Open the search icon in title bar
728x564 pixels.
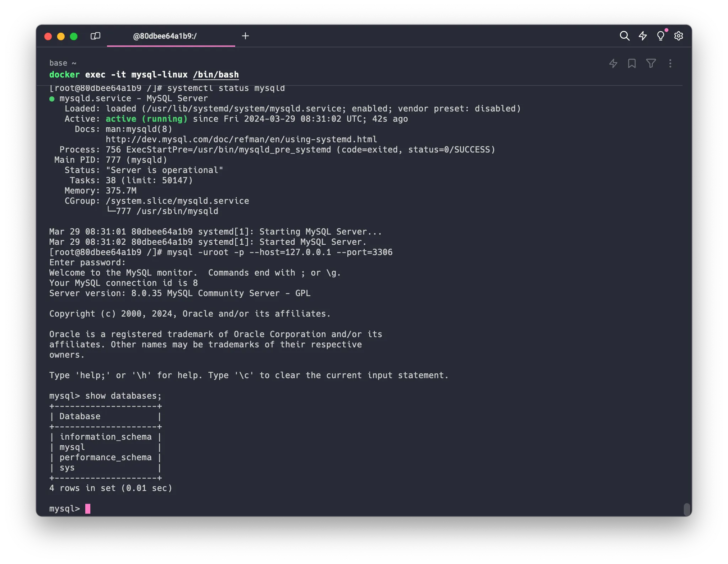624,36
